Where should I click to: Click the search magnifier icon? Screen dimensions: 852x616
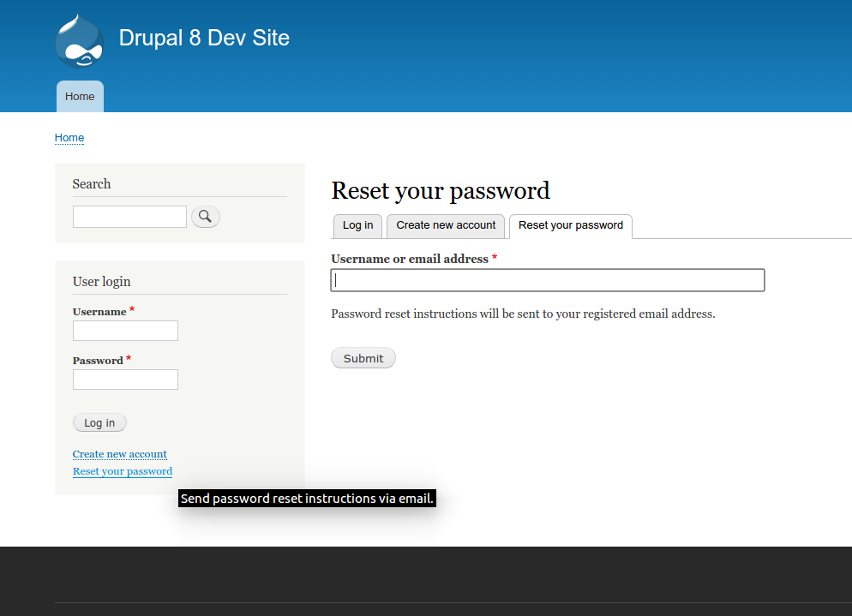(x=205, y=216)
